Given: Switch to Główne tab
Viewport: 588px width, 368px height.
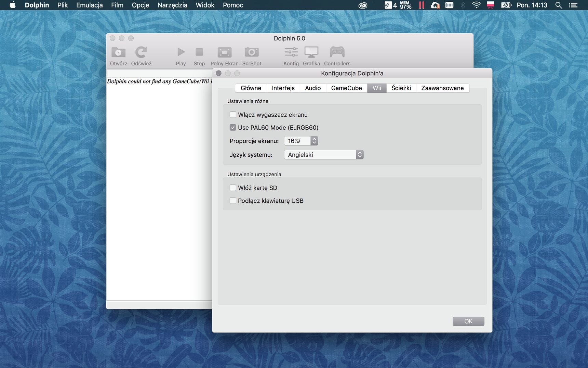Looking at the screenshot, I should click(x=251, y=88).
